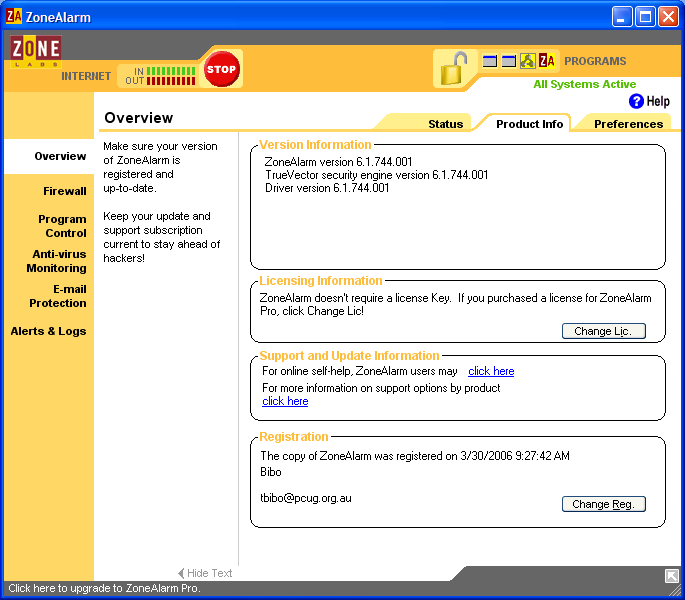This screenshot has width=685, height=600.
Task: Click the second program window icon near PROGRAMS
Action: coord(509,61)
